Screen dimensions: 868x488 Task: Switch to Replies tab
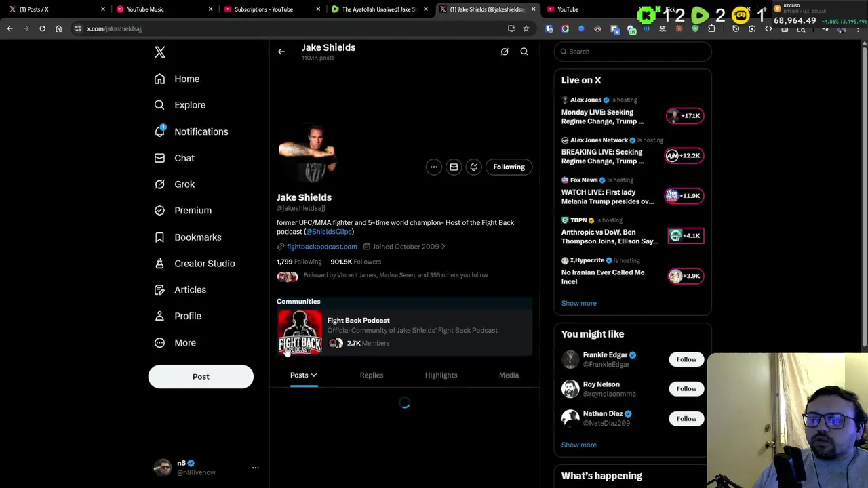pos(372,375)
